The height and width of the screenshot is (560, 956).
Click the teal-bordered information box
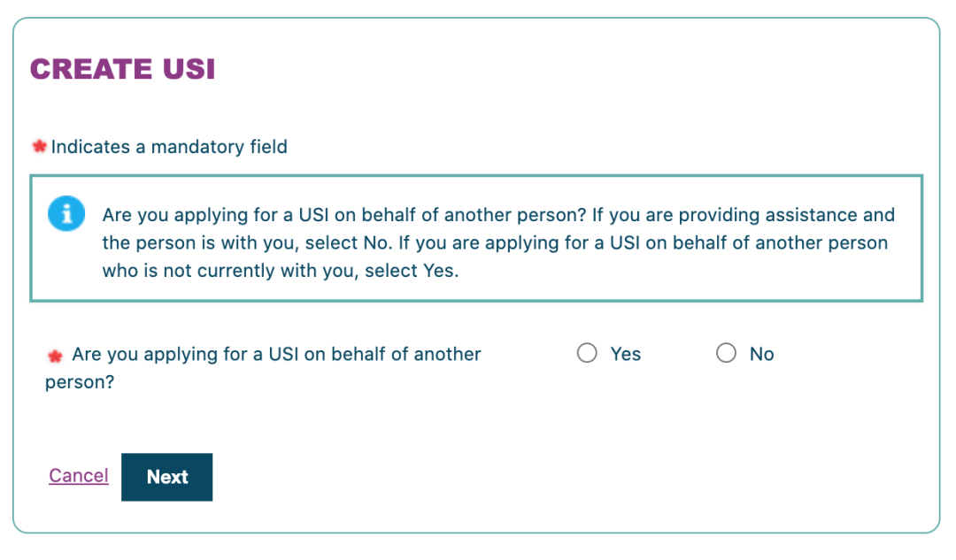coord(476,238)
